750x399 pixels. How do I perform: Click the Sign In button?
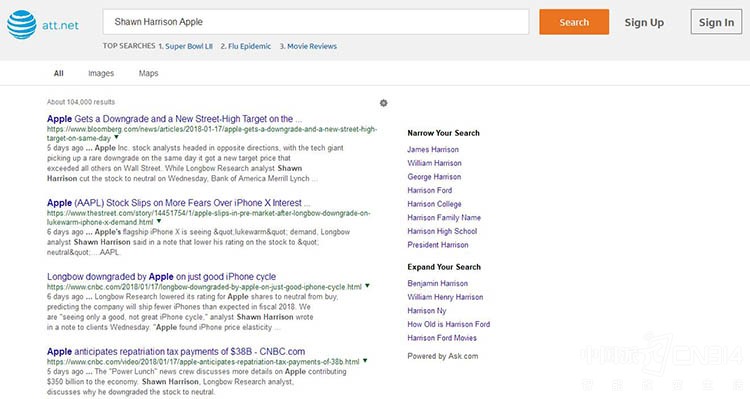click(716, 22)
